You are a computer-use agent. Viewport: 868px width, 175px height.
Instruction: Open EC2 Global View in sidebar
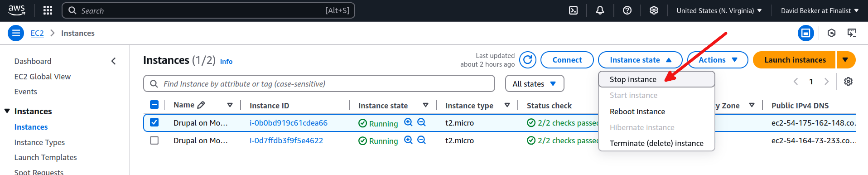[43, 77]
